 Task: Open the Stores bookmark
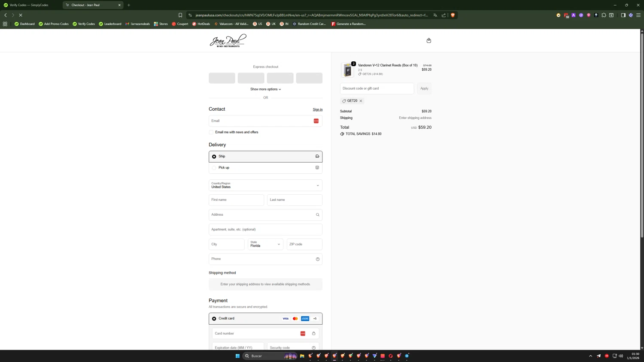161,24
